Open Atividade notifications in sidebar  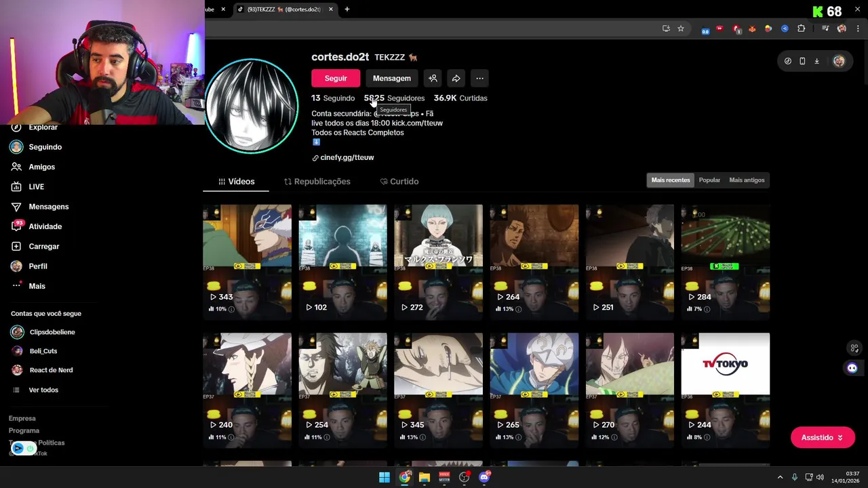tap(37, 226)
